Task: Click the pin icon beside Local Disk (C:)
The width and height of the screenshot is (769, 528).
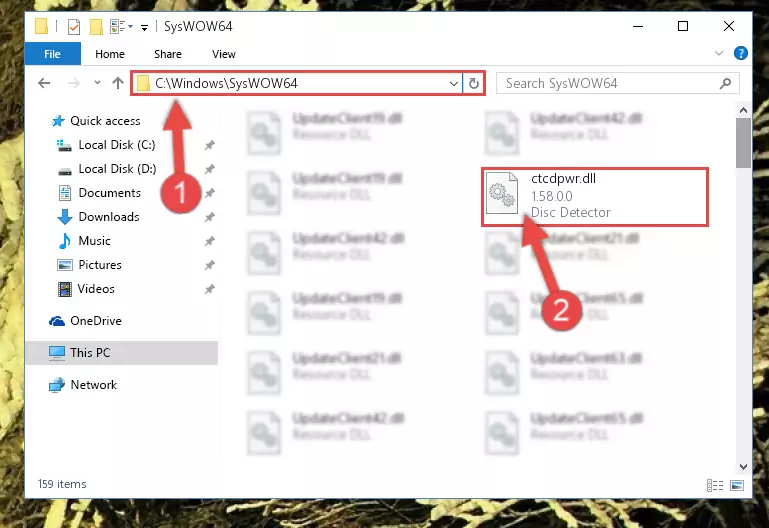Action: (209, 145)
